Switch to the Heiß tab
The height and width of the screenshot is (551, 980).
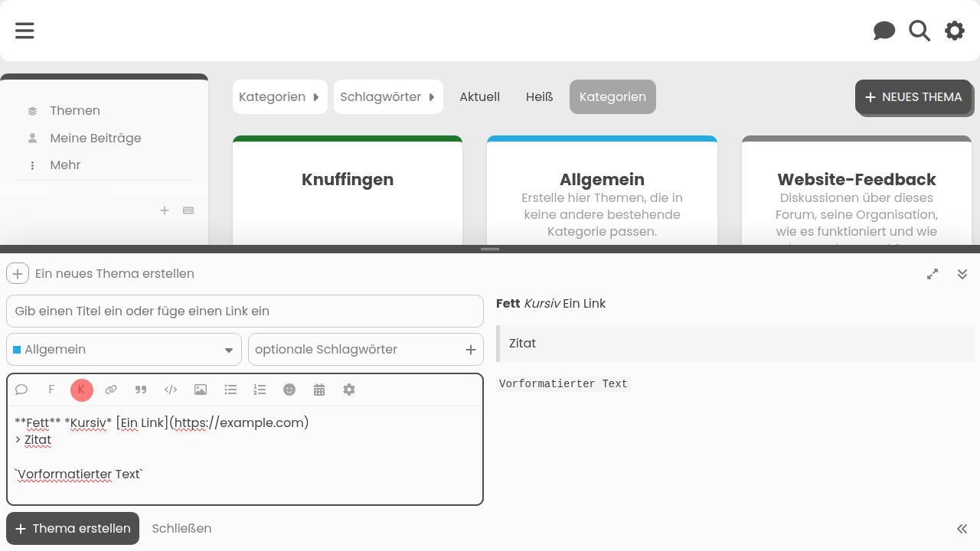click(539, 97)
